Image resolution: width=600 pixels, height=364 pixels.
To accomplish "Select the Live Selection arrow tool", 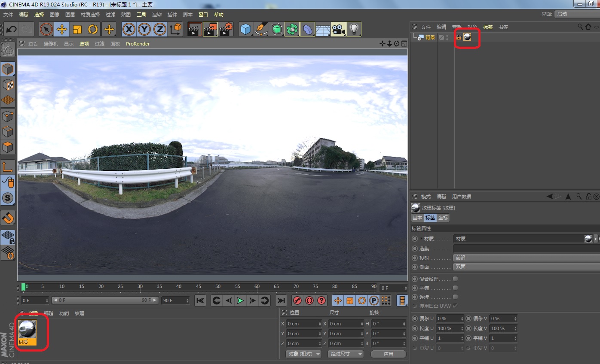I will tap(47, 29).
